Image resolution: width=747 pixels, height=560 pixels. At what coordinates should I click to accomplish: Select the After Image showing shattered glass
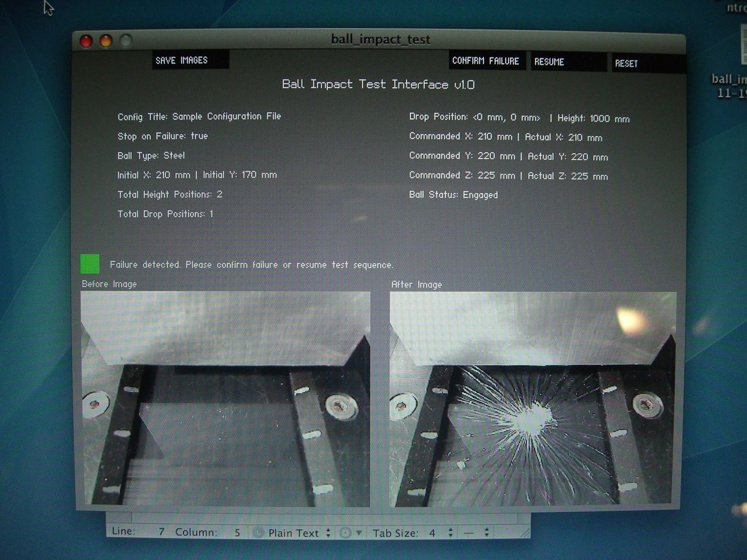(533, 399)
